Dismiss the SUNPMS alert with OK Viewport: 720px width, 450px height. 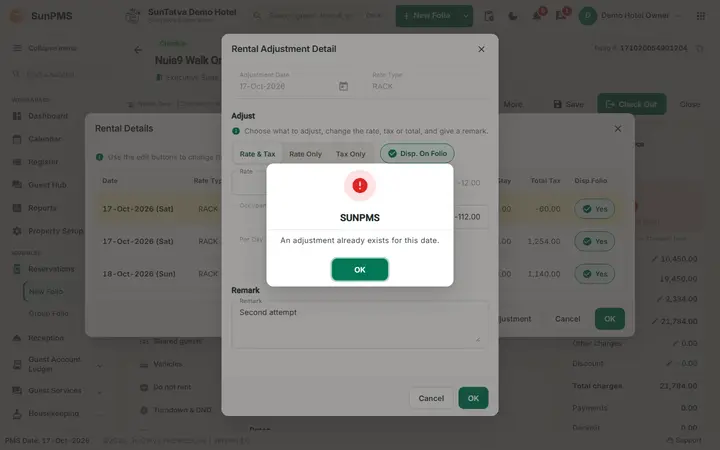pos(360,270)
